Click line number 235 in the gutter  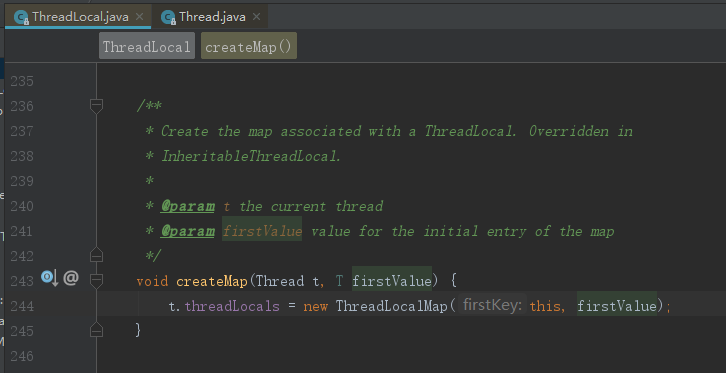pos(22,81)
